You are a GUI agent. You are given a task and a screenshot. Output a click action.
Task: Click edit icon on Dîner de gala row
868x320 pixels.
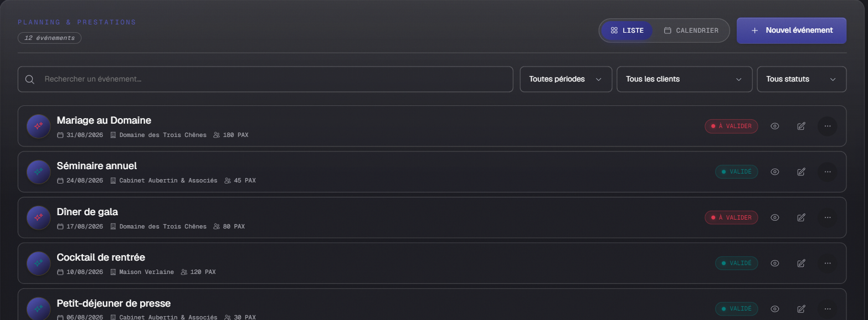tap(801, 217)
